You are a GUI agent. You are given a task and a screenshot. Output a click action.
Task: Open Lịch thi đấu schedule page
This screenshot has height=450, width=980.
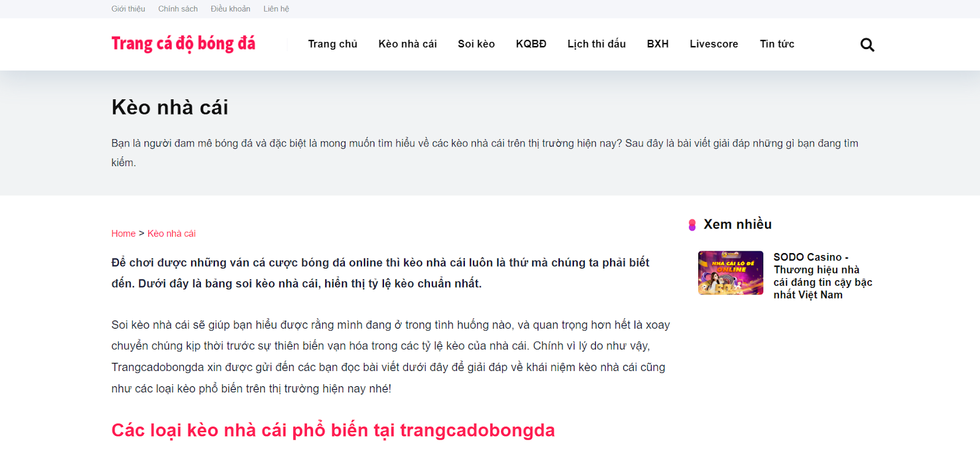pos(597,44)
